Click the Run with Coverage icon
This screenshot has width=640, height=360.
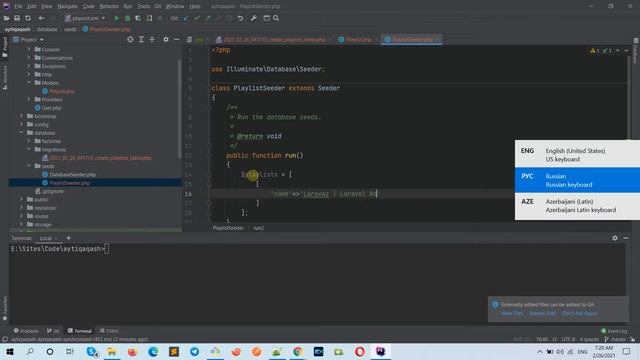click(x=138, y=18)
